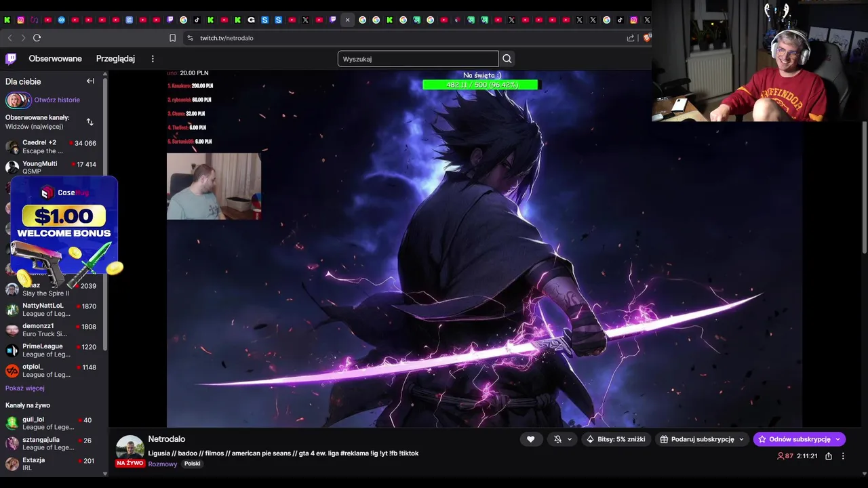This screenshot has height=488, width=868.
Task: Expand notification options chevron beside bell
Action: pyautogui.click(x=570, y=439)
